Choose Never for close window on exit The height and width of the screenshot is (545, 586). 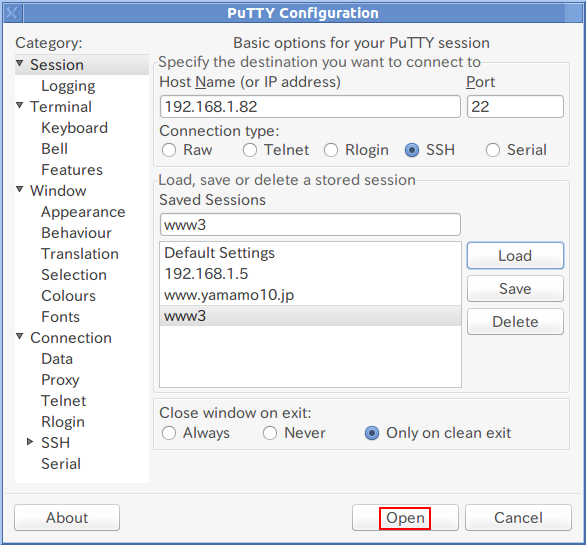tap(270, 433)
